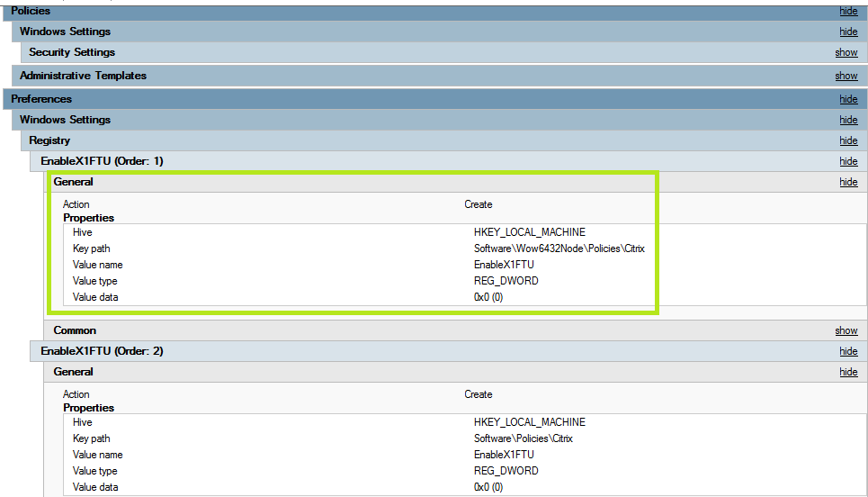
Task: Click the Policies heading text
Action: 31,11
